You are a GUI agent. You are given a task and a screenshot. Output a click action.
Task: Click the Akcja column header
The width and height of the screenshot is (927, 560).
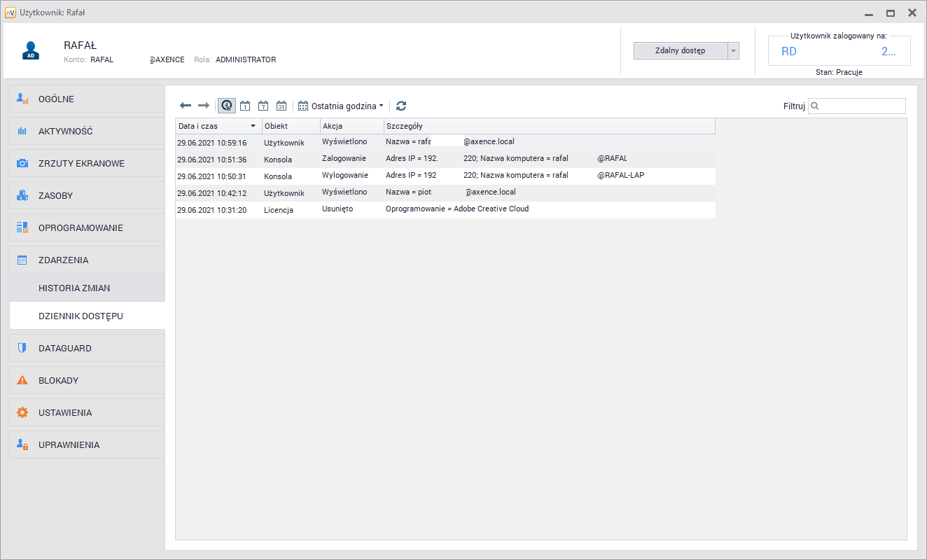(351, 126)
